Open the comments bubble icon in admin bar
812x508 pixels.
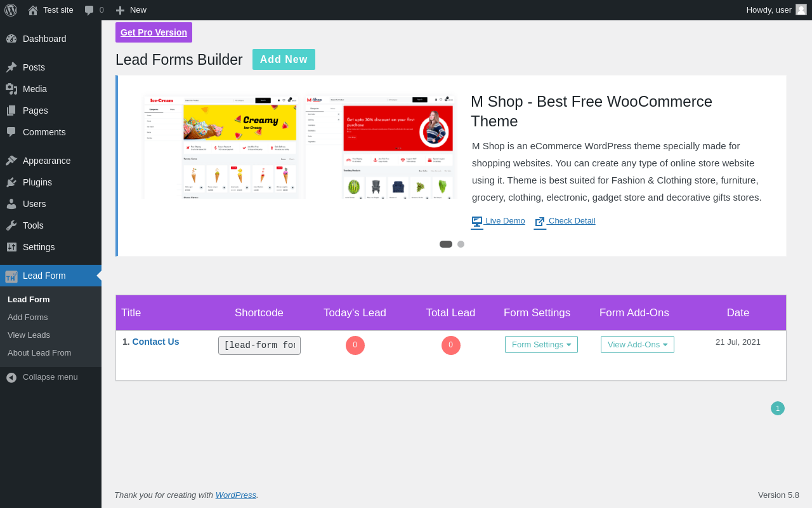(x=89, y=10)
